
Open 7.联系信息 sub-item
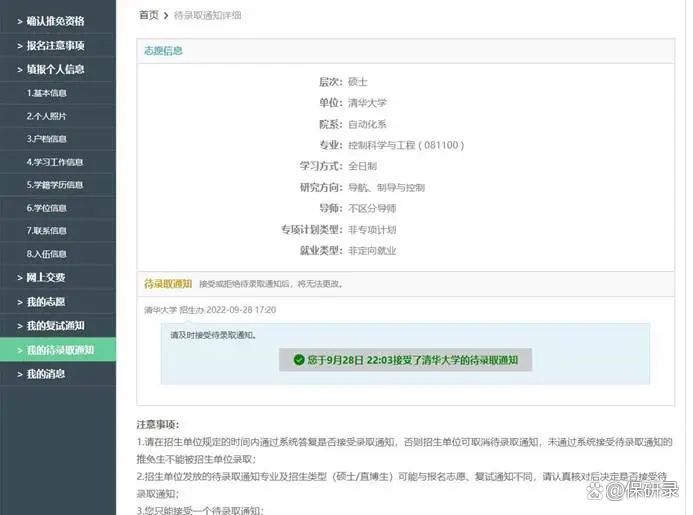point(46,231)
